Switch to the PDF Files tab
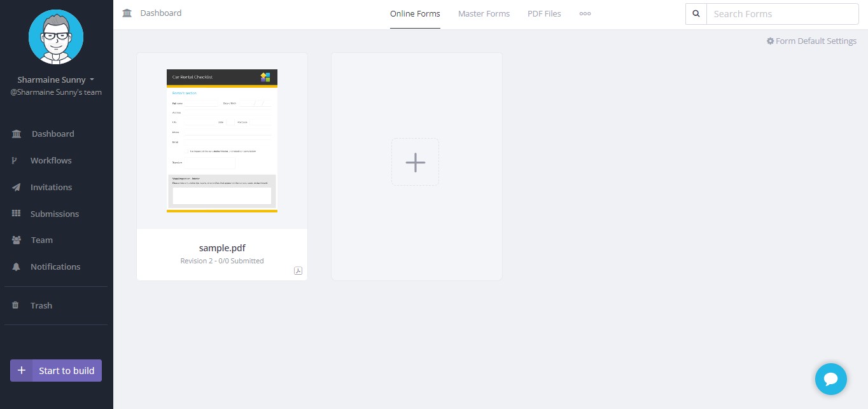 [x=544, y=14]
